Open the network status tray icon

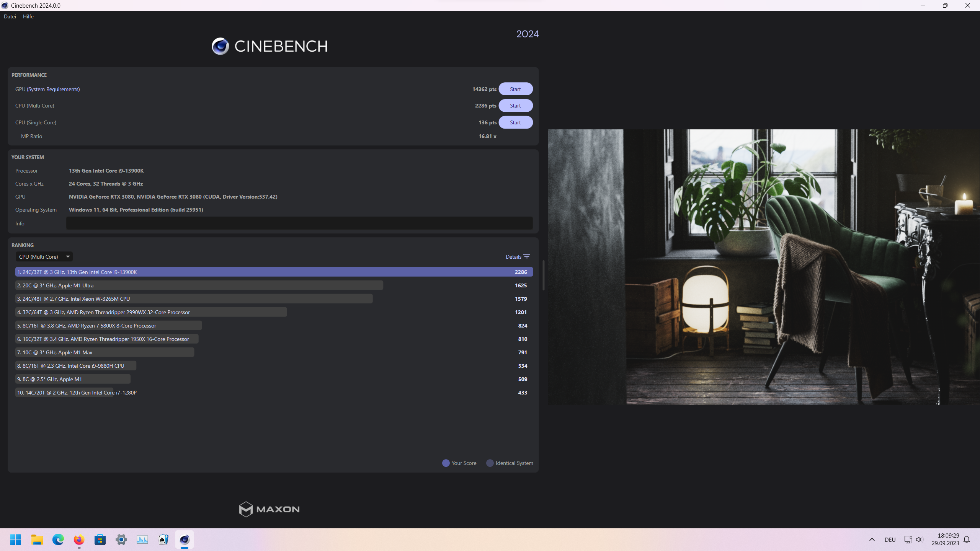tap(908, 540)
